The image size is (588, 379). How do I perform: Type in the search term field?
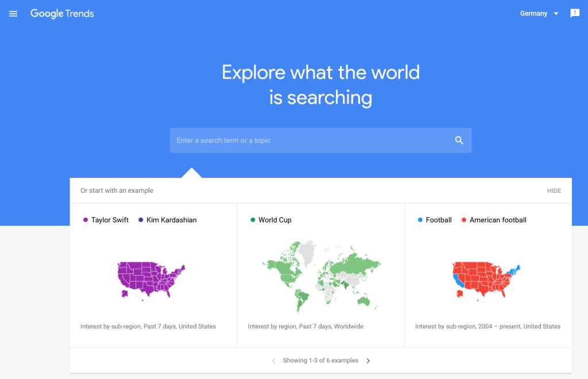point(310,140)
